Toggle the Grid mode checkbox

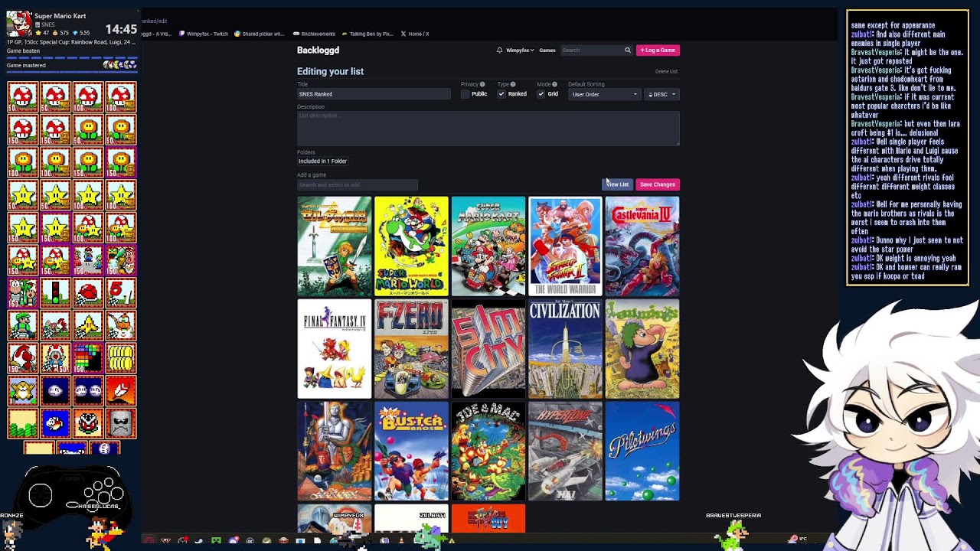541,94
